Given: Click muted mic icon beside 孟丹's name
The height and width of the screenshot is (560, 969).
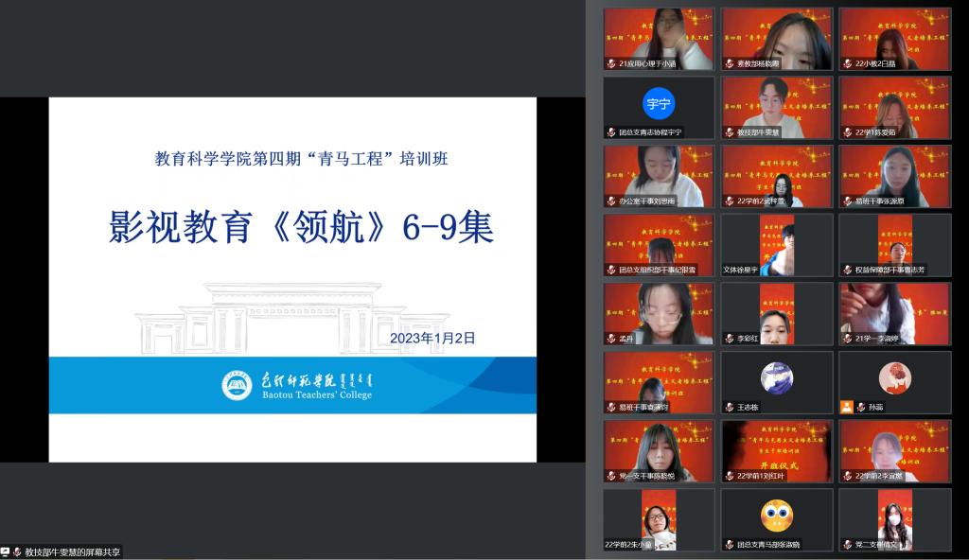Looking at the screenshot, I should pyautogui.click(x=611, y=338).
